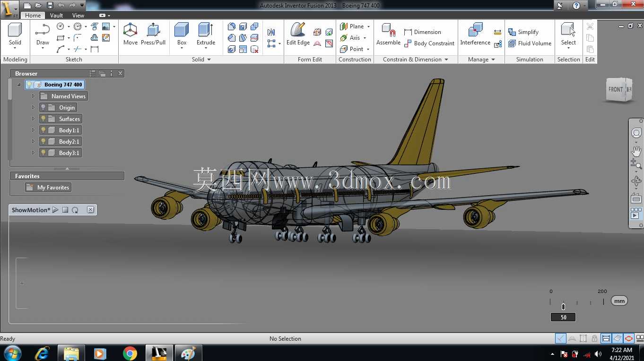Screen dimensions: 644x361
Task: Expand the Named Views tree node
Action: 33,96
